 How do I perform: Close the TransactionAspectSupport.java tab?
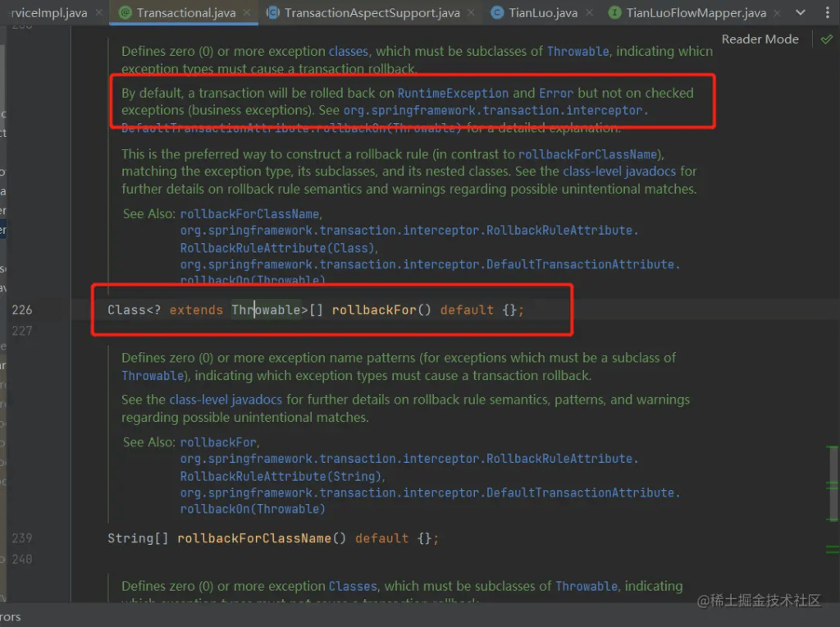coord(472,13)
